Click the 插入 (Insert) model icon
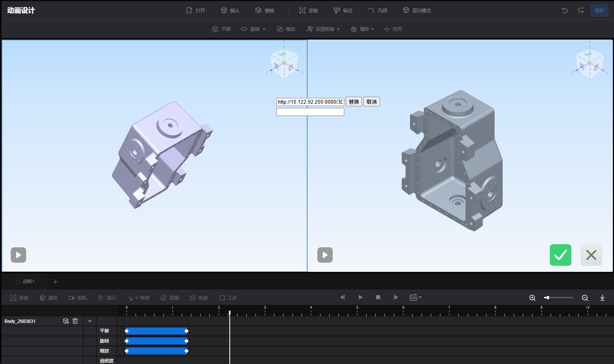Image resolution: width=614 pixels, height=364 pixels. pyautogui.click(x=224, y=10)
